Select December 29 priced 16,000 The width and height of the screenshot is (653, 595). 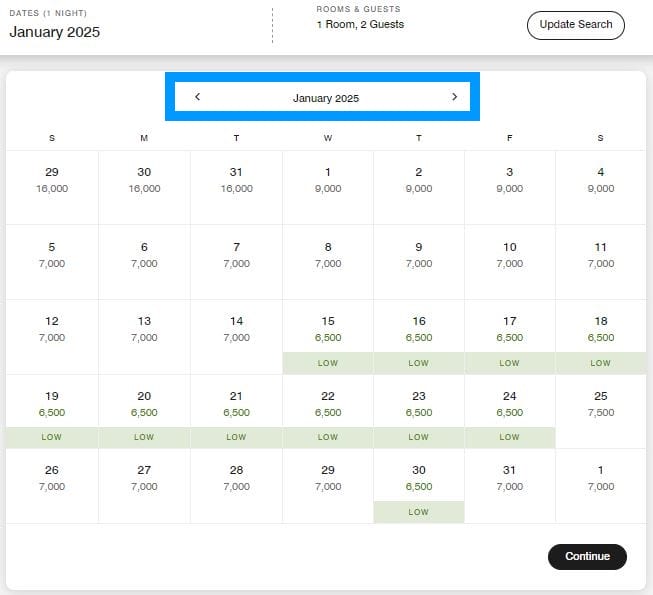click(x=52, y=187)
